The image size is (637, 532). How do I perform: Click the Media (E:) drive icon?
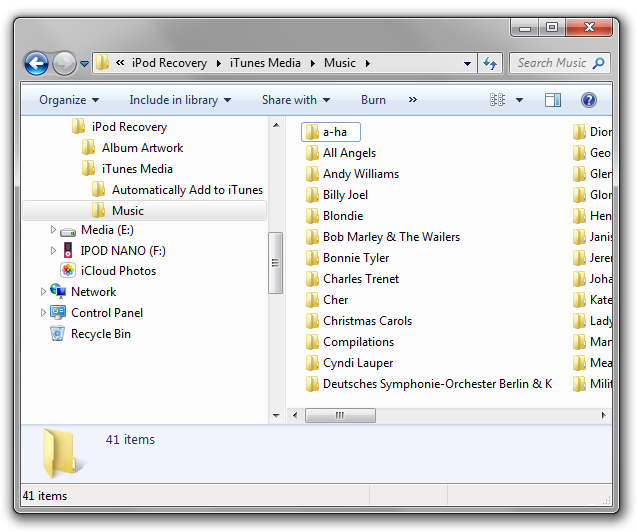pos(68,232)
